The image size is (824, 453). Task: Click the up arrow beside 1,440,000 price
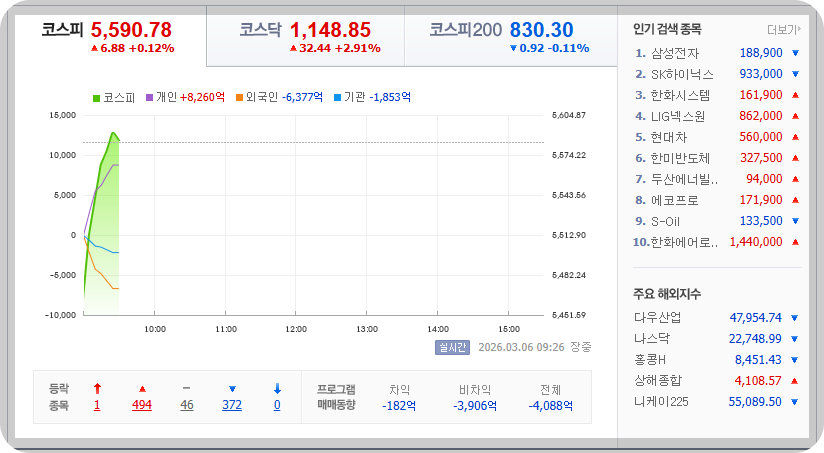coord(795,242)
